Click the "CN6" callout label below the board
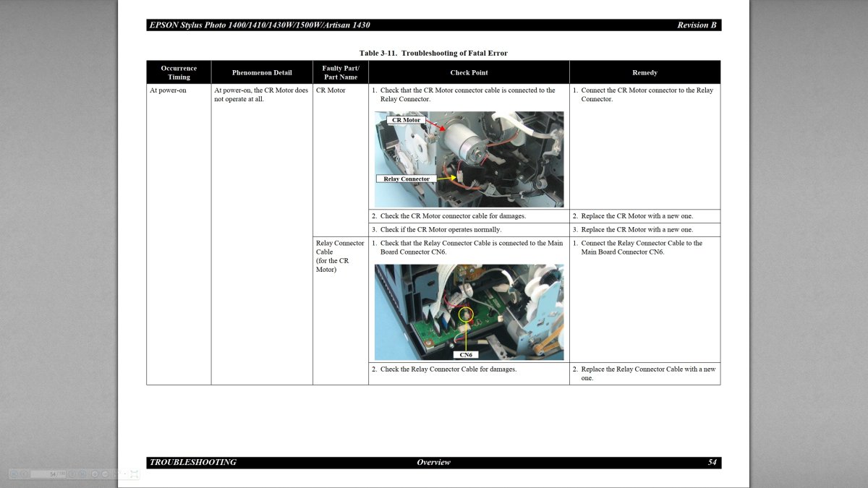Screen dimensions: 868x488 click(x=466, y=355)
